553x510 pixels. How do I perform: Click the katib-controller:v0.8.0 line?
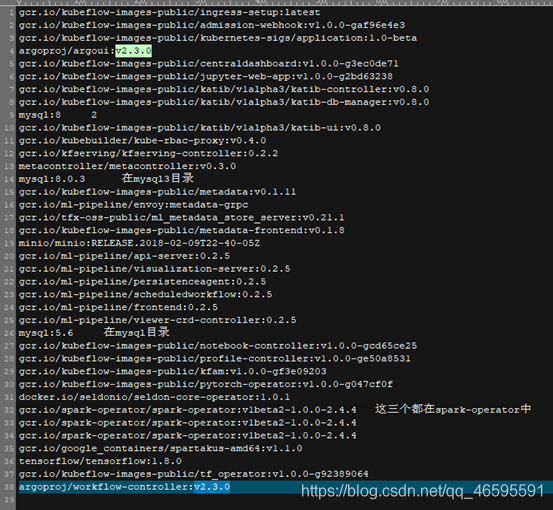point(224,89)
